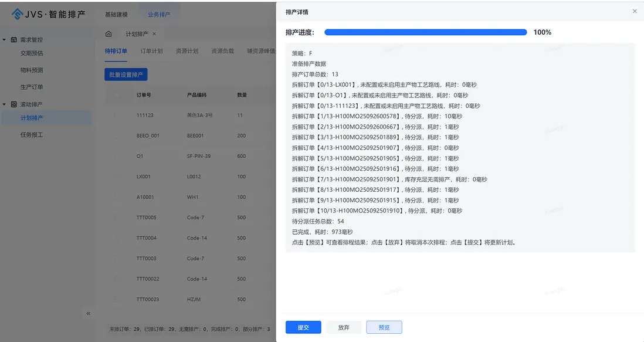Click log line for H100MO25092501910
644x342 pixels.
pos(377,211)
